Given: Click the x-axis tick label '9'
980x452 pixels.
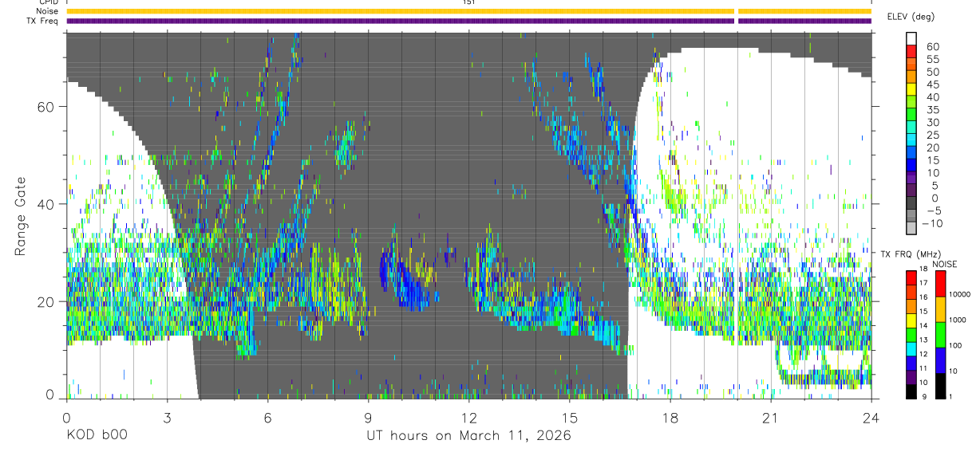Looking at the screenshot, I should [x=369, y=417].
